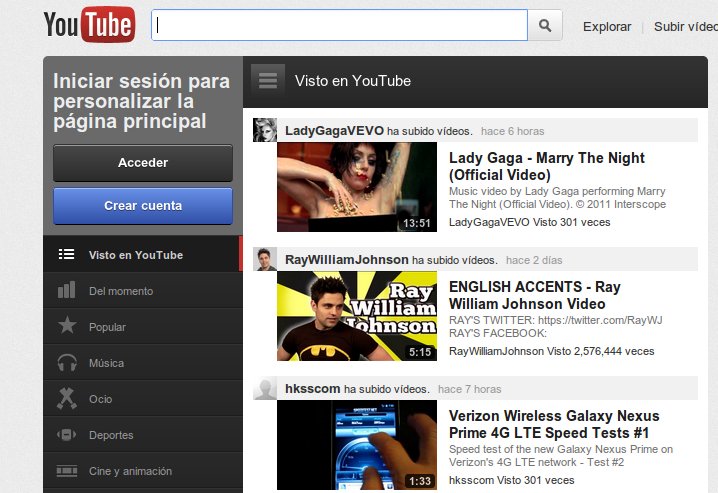Click the Music video by Lady Gaga description

pos(557,198)
